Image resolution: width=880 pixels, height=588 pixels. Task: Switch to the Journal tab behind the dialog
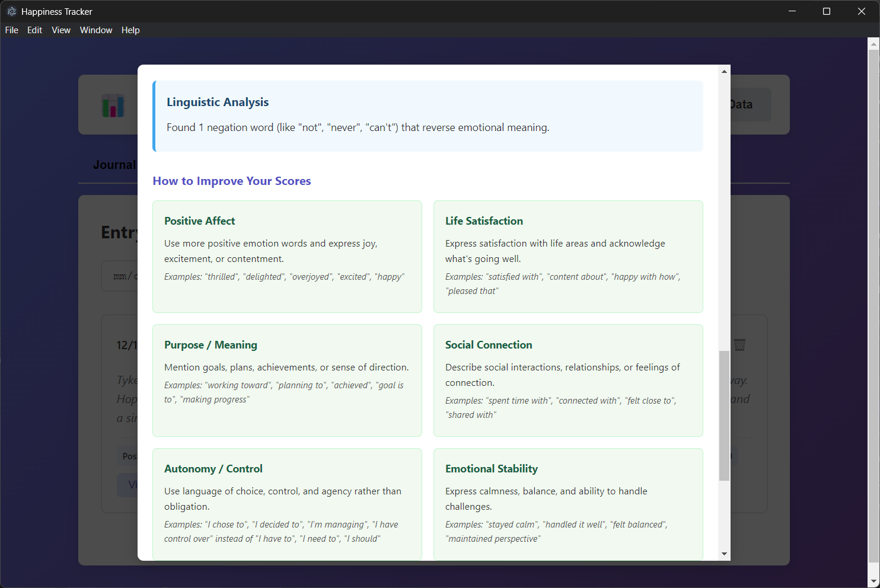coord(114,165)
